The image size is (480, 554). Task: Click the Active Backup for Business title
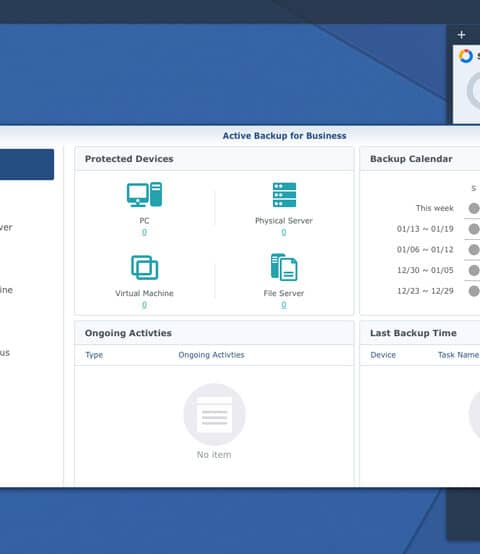(284, 136)
